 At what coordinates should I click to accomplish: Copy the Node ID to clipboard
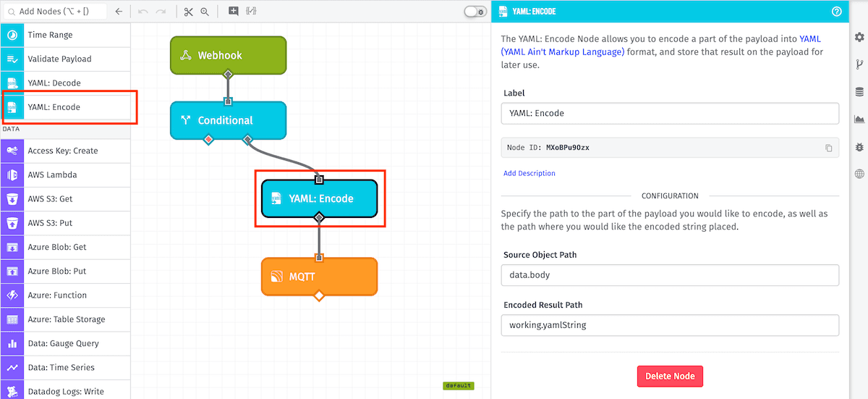pyautogui.click(x=829, y=148)
